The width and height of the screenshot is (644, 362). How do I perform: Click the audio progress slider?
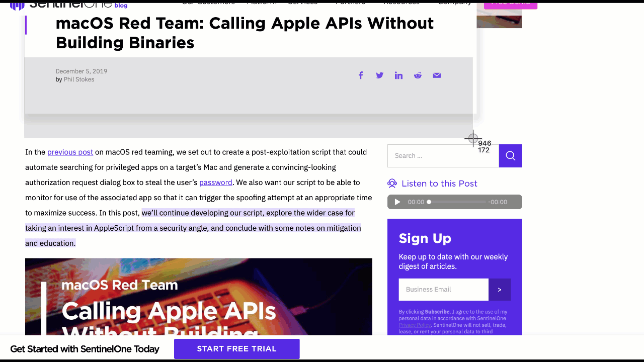pos(457,202)
